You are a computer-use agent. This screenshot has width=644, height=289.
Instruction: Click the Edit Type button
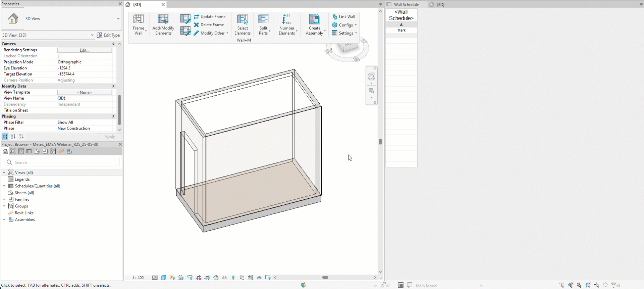click(x=108, y=35)
